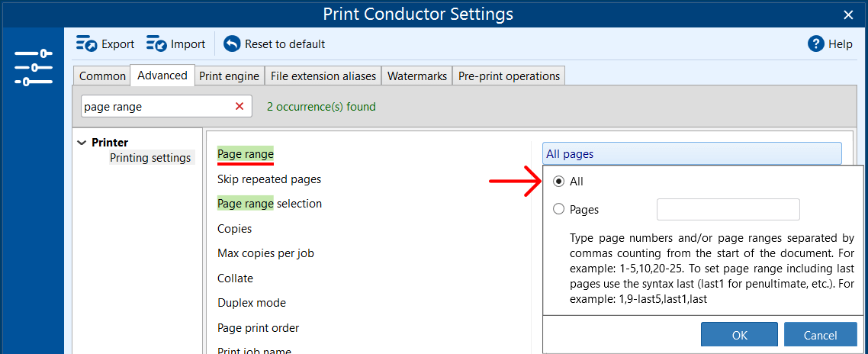Screen dimensions: 868x354
Task: Click the Pages number input field
Action: [728, 209]
